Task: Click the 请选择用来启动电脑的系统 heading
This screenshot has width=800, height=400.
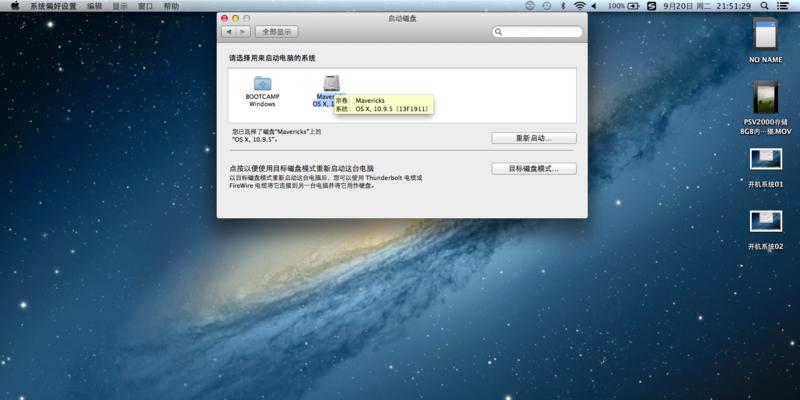Action: coord(272,58)
